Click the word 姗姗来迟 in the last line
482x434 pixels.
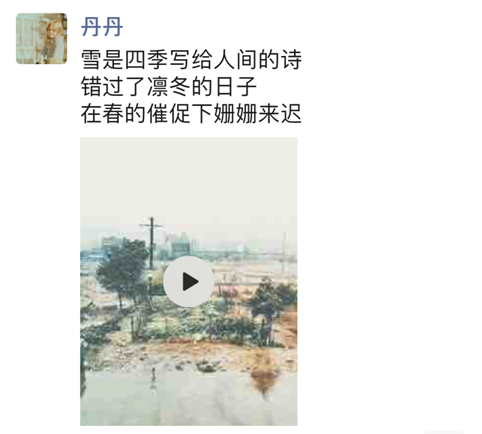tap(257, 113)
